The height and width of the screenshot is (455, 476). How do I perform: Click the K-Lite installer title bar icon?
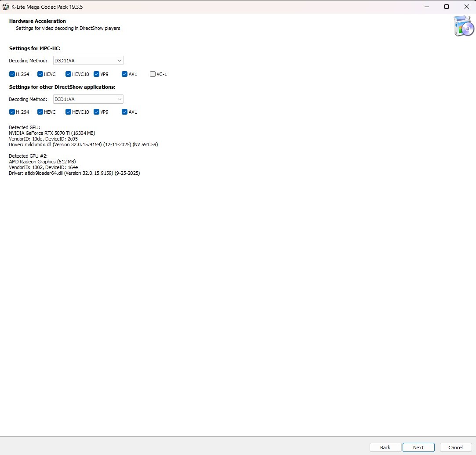pyautogui.click(x=6, y=7)
